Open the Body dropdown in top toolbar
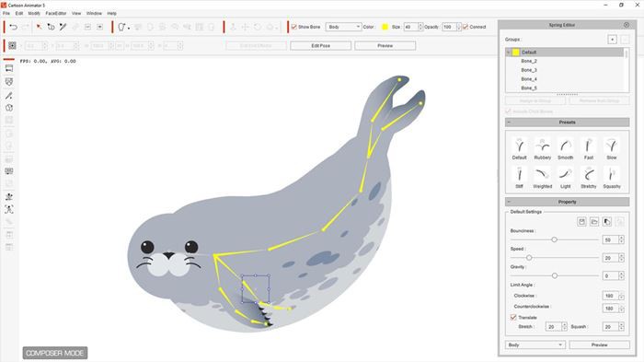The image size is (644, 362). point(343,27)
